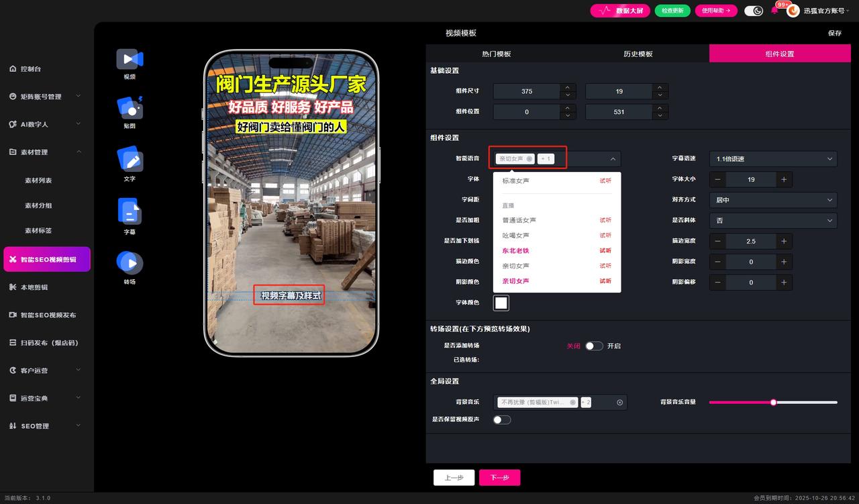Switch to the 热门模板 tab

pos(496,54)
